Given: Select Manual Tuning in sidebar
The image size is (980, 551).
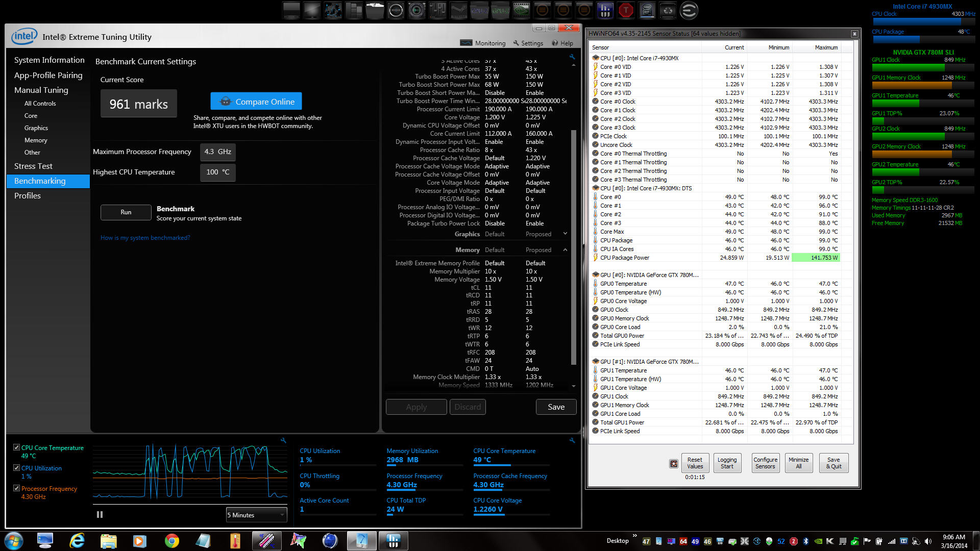Looking at the screenshot, I should coord(41,90).
